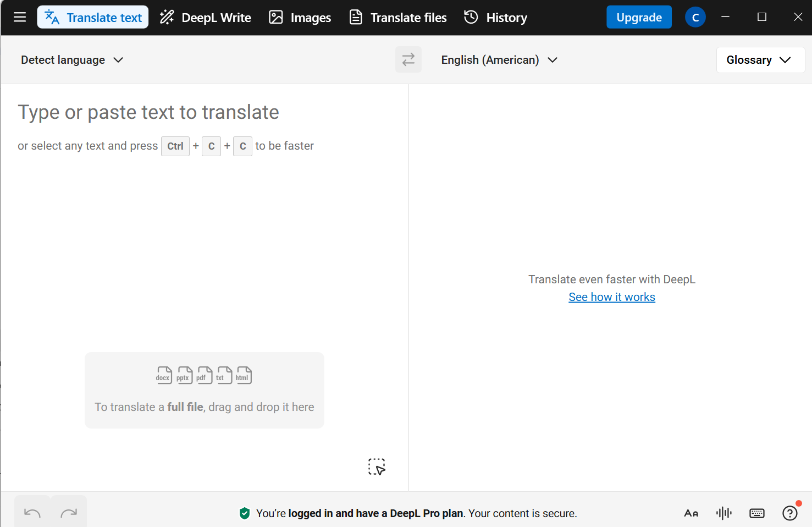
Task: Open the Glossary dropdown
Action: (x=760, y=59)
